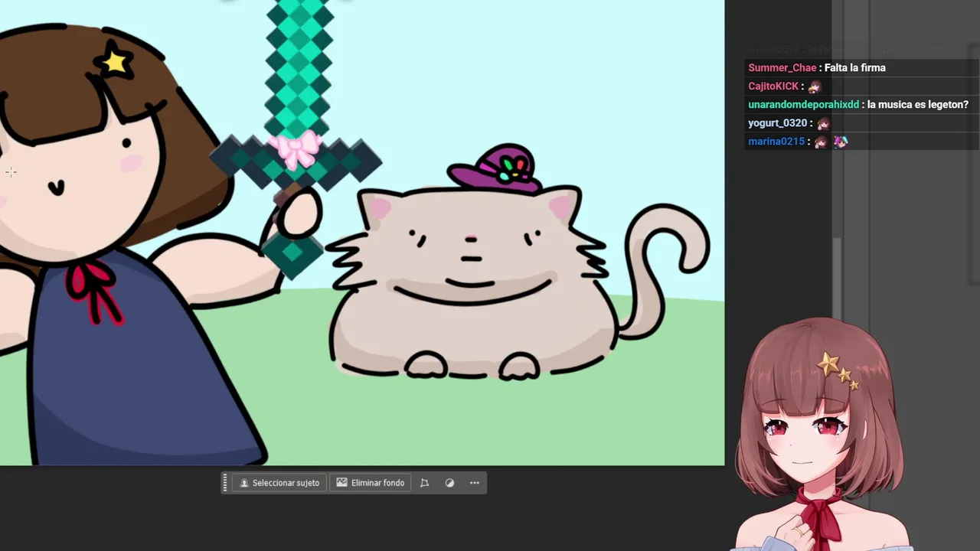Viewport: 980px width, 551px height.
Task: Open the adjustment layer half-circle icon
Action: pyautogui.click(x=449, y=483)
